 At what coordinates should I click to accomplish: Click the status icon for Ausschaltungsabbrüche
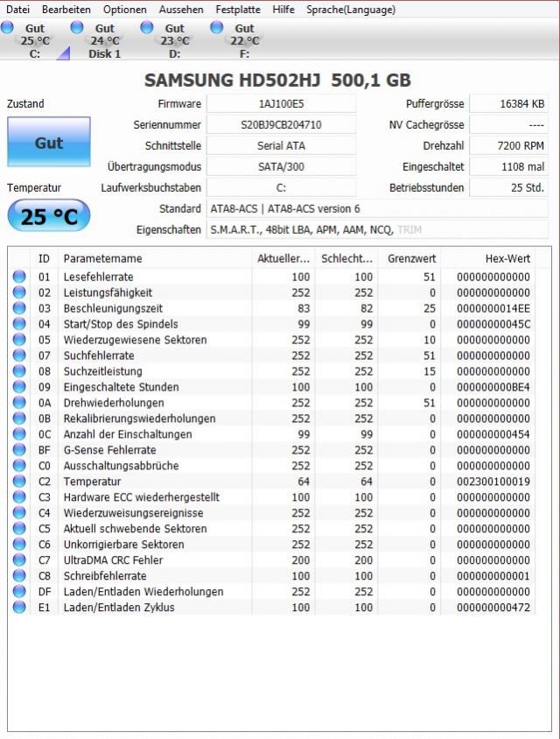click(19, 466)
